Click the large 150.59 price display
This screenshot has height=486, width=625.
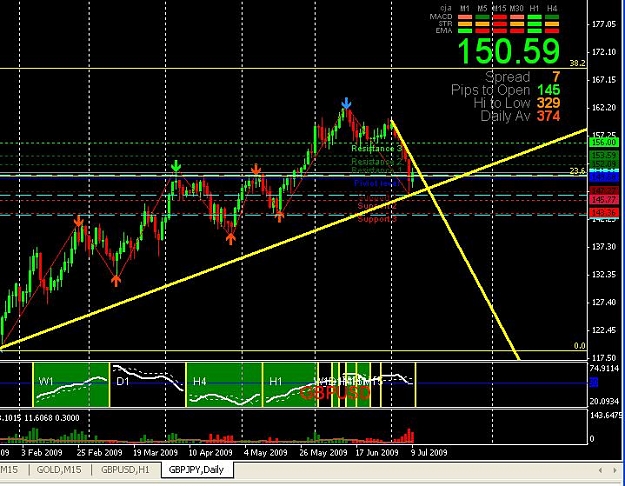point(509,51)
